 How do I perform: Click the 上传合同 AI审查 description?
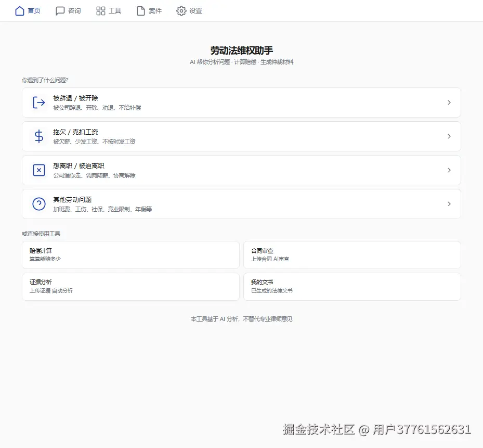270,259
